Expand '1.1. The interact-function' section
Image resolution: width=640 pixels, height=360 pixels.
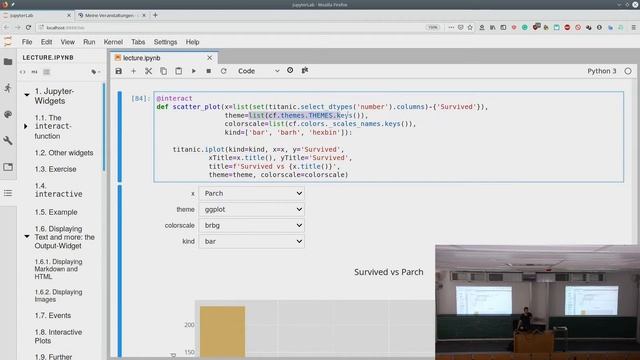pyautogui.click(x=26, y=126)
